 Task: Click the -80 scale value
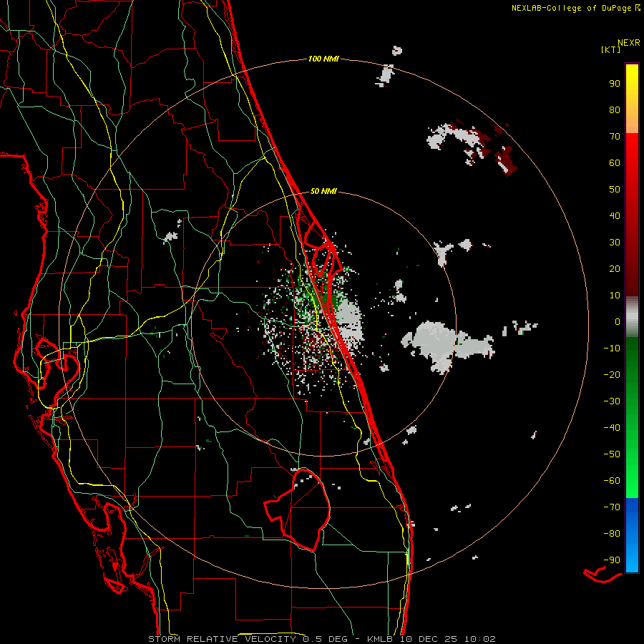pos(612,534)
